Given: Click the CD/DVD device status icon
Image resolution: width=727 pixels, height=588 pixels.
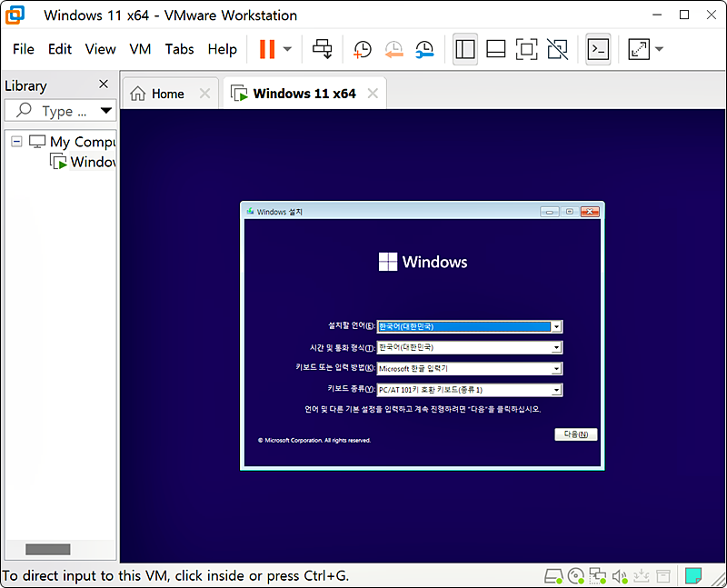Looking at the screenshot, I should click(x=575, y=575).
